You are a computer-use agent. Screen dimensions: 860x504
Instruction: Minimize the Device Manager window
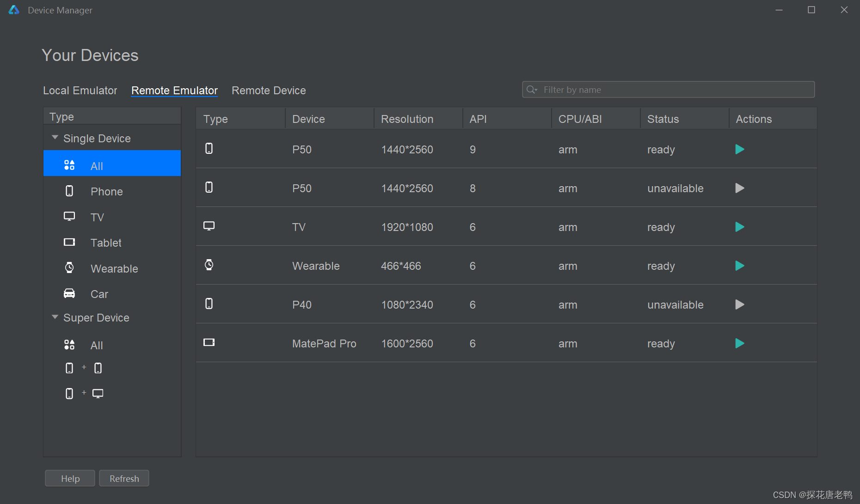tap(779, 10)
